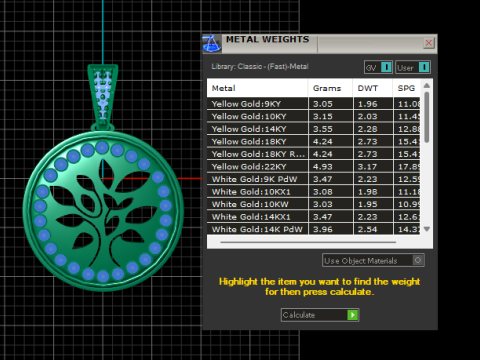
Task: Select the White Gold:14K PdW row
Action: [x=313, y=229]
